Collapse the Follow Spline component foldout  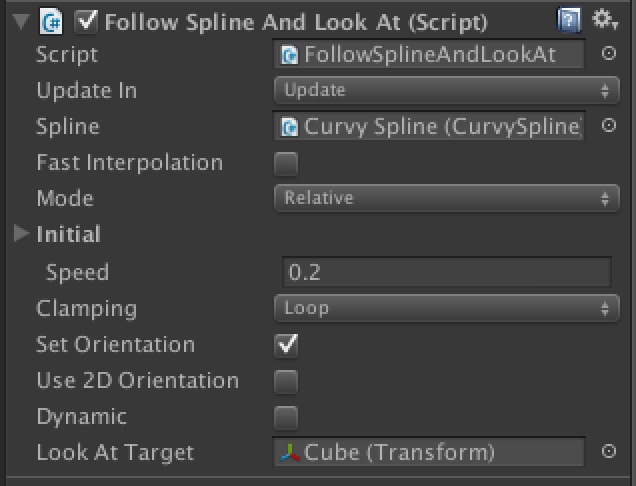(x=21, y=22)
